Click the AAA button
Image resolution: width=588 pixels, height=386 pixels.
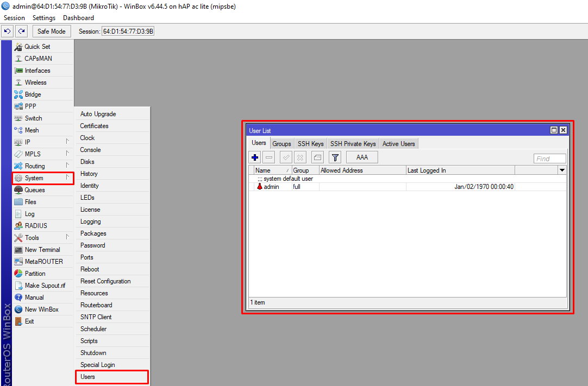tap(362, 157)
